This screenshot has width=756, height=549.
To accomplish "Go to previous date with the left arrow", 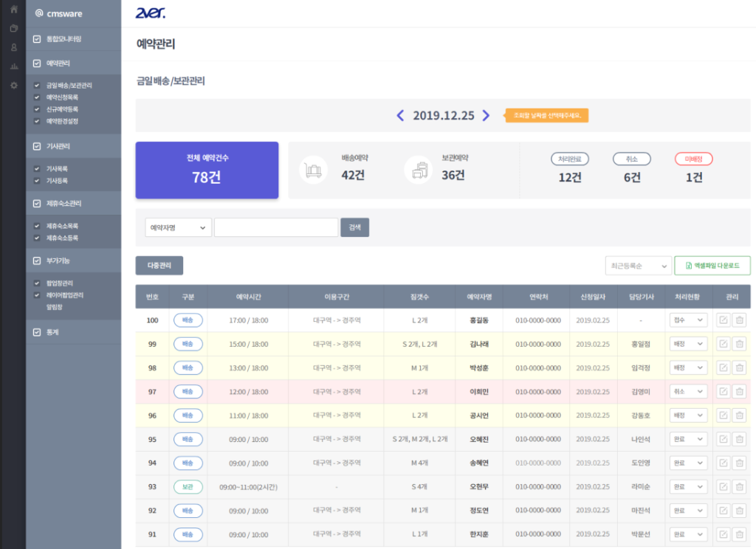I will [400, 116].
